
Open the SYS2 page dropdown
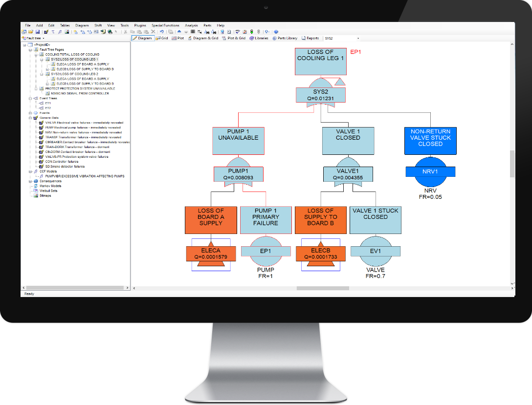[x=358, y=38]
